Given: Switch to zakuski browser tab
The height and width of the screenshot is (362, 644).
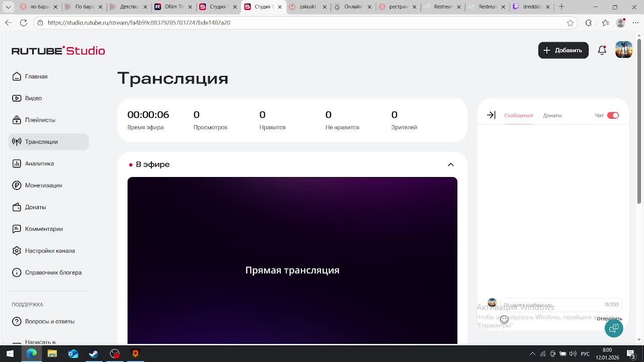Looking at the screenshot, I should pos(308,7).
